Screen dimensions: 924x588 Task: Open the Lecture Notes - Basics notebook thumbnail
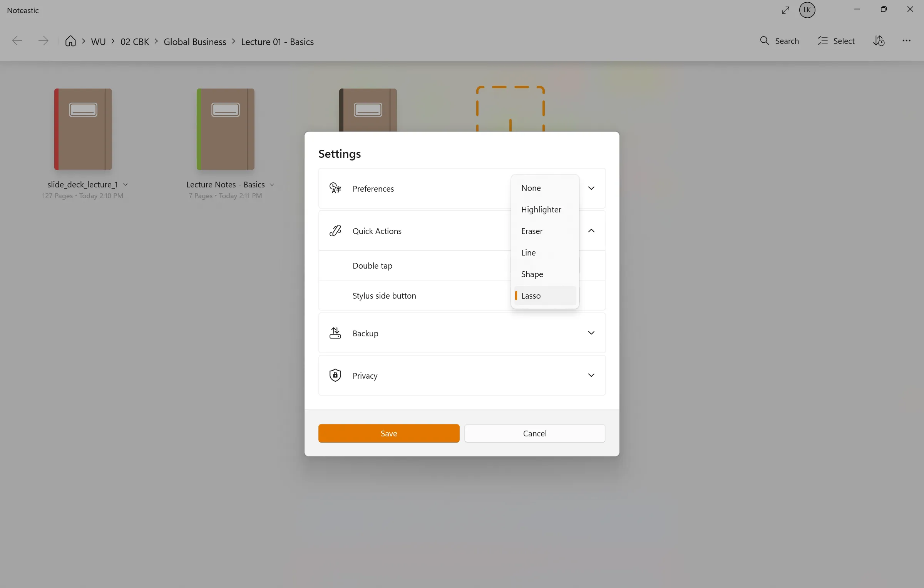tap(226, 129)
